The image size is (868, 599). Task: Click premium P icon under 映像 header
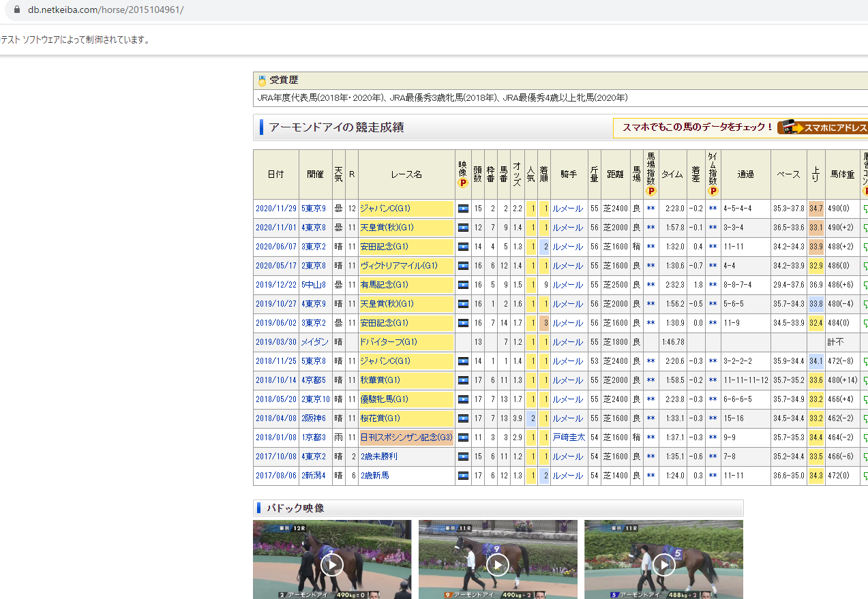tap(462, 183)
